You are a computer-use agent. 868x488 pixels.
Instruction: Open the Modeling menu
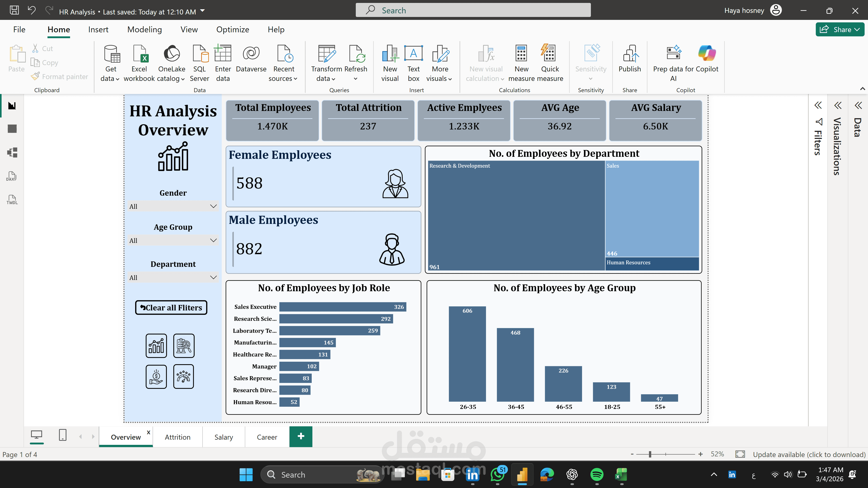145,29
